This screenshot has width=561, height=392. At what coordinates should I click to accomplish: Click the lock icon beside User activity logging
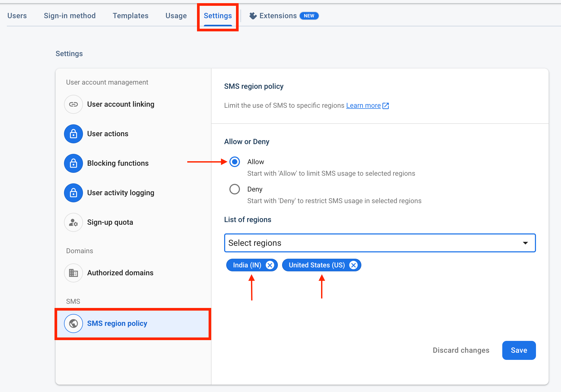coord(73,193)
